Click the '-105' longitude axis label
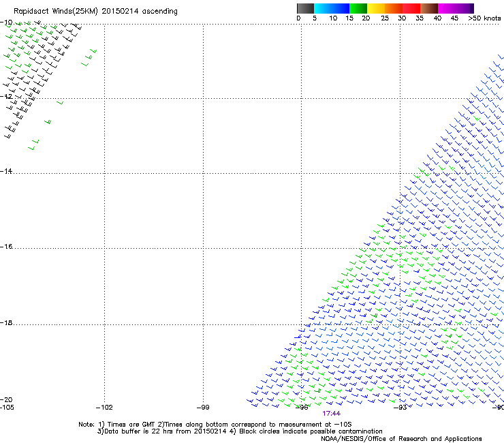The image size is (504, 443). click(7, 408)
